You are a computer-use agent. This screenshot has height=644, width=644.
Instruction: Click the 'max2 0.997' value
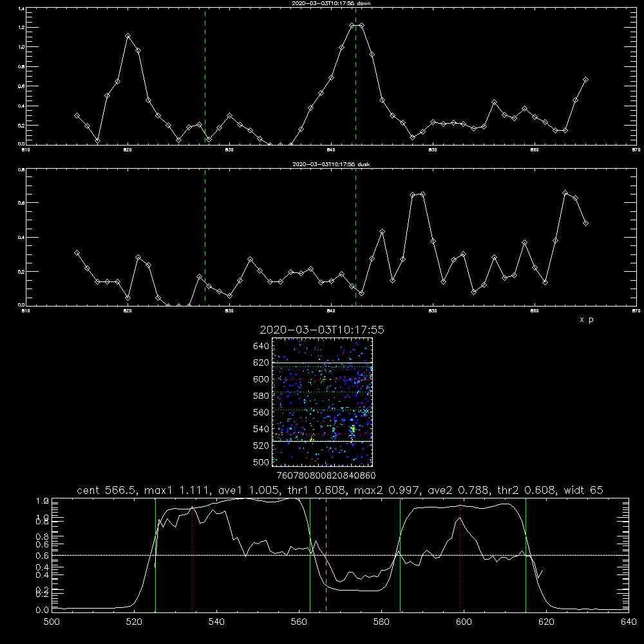[x=387, y=490]
